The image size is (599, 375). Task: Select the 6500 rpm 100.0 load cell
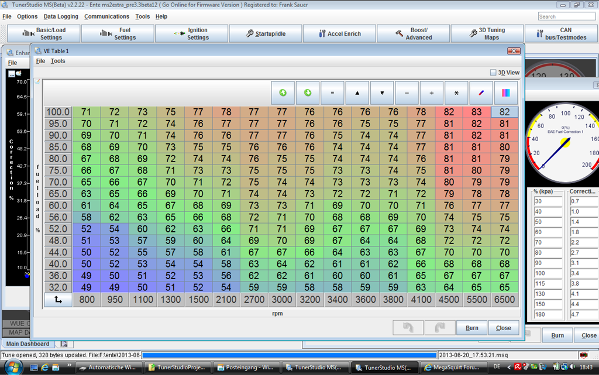click(505, 112)
